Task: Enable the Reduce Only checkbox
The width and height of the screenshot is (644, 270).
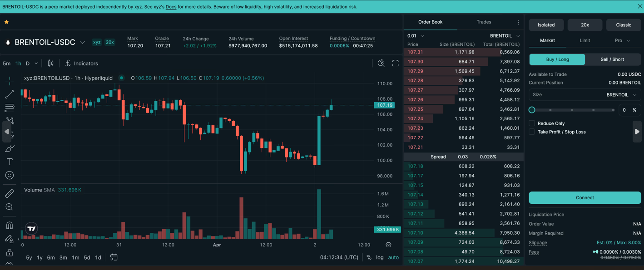Action: pos(532,123)
